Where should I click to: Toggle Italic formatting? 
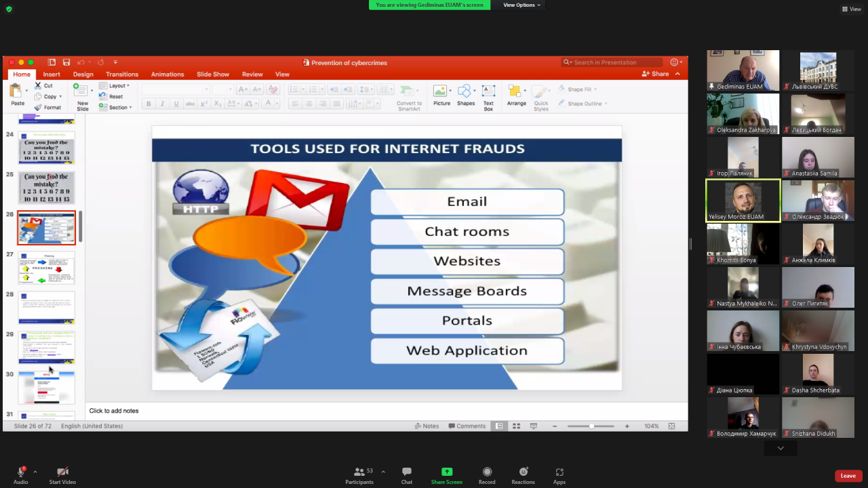pyautogui.click(x=162, y=104)
